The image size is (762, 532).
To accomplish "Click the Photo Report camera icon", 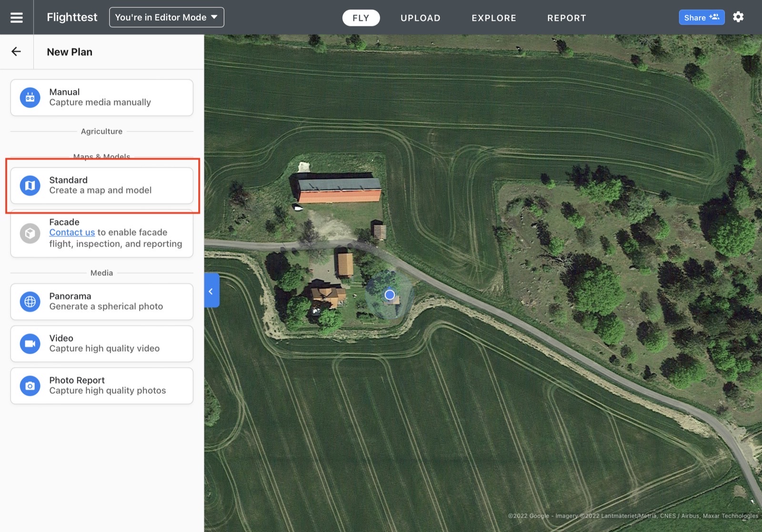I will pyautogui.click(x=30, y=386).
